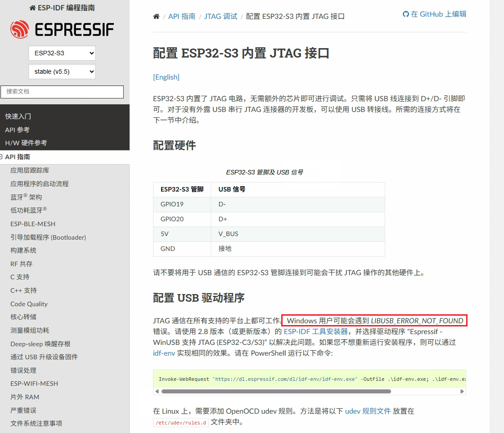Open 片外 RAM sidebar item
504x433 pixels.
click(x=25, y=397)
